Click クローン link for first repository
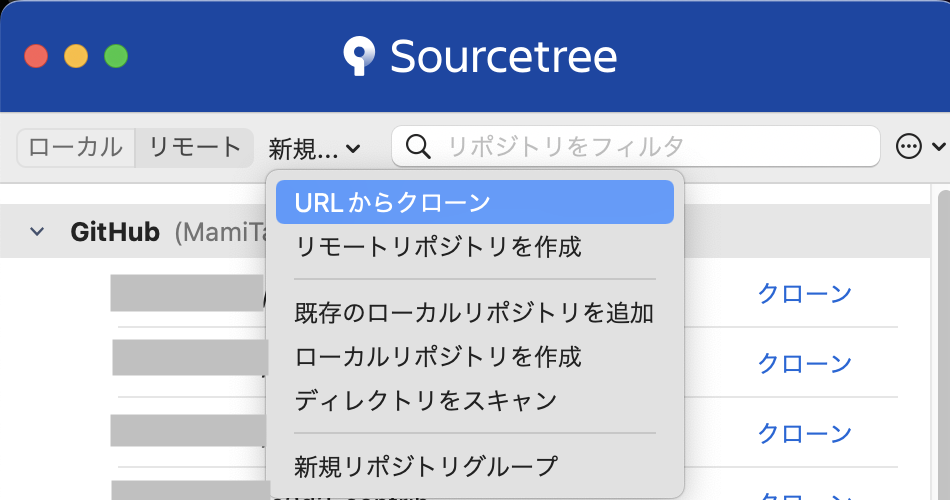The image size is (950, 500). pos(804,294)
